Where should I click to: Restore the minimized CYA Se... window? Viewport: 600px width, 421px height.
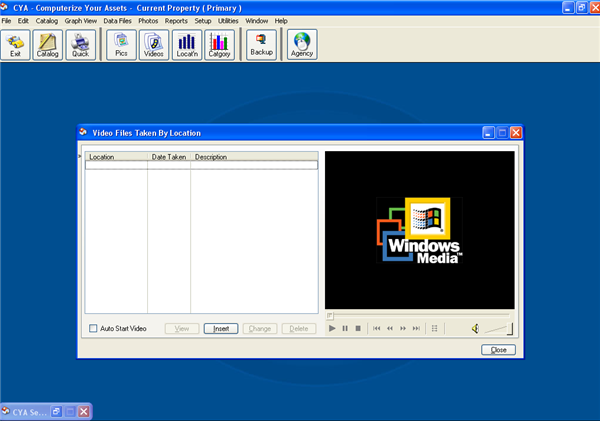tap(57, 411)
